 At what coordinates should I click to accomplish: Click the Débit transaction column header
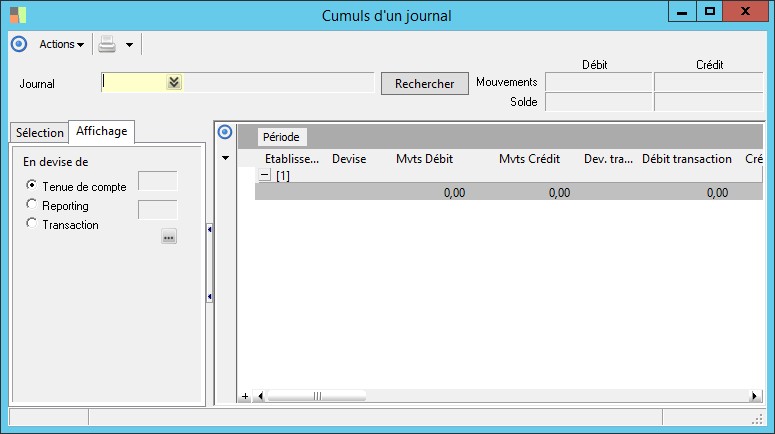(x=687, y=159)
